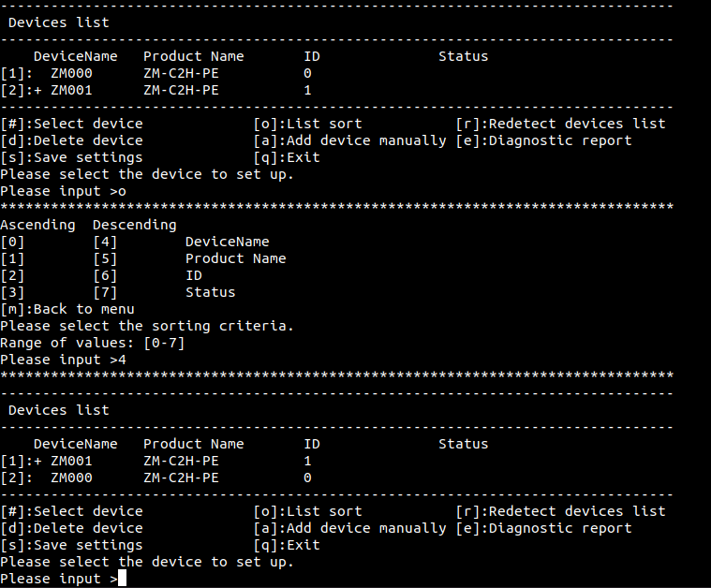Click the ZM001 entry in the top devices list
Viewport: 711px width, 588px height.
(71, 90)
